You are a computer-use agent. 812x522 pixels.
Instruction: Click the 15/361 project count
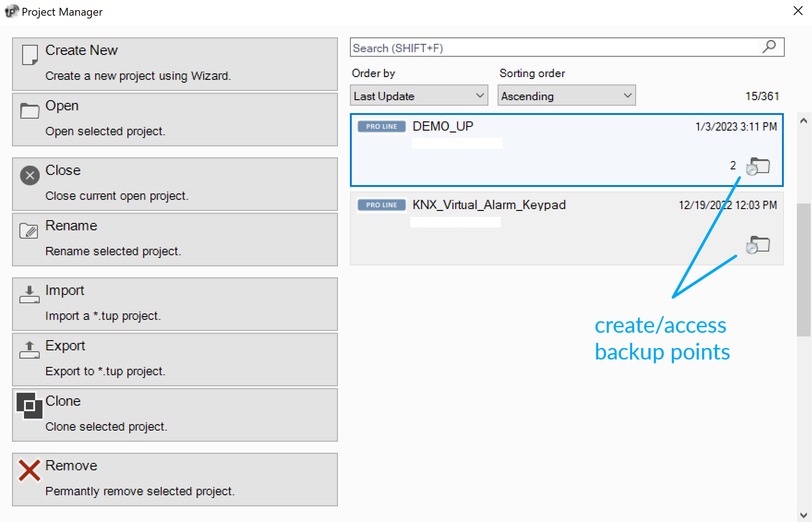762,96
